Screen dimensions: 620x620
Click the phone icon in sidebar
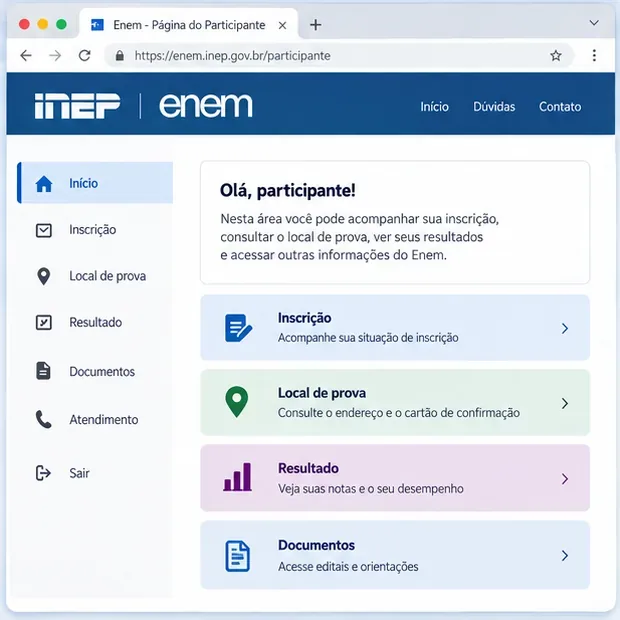pyautogui.click(x=43, y=420)
